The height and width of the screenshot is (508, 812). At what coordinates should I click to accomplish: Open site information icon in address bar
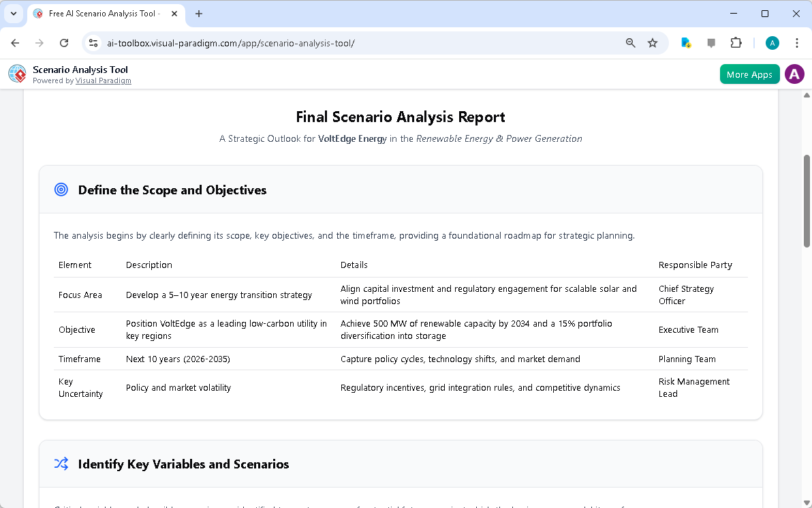[93, 42]
